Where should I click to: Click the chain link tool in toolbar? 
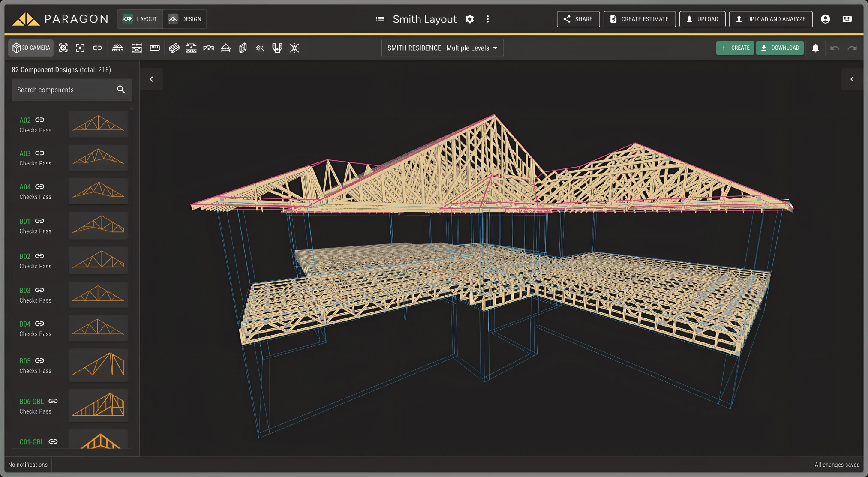(x=97, y=48)
